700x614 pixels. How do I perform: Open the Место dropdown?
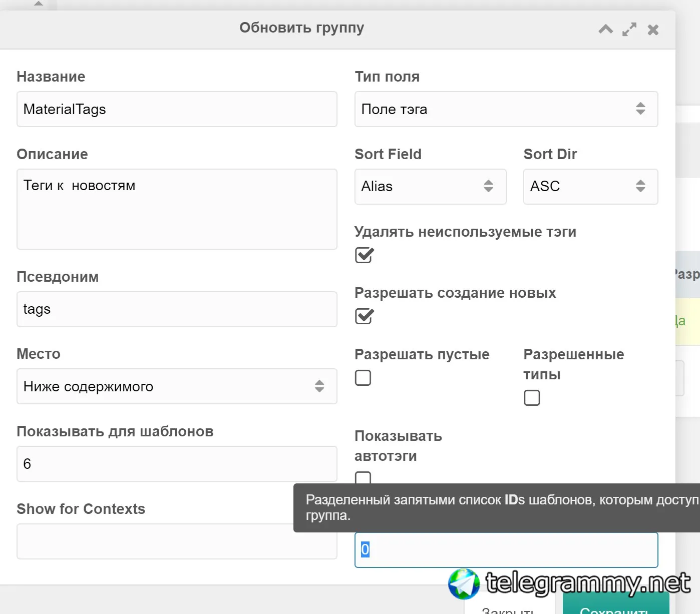click(177, 386)
